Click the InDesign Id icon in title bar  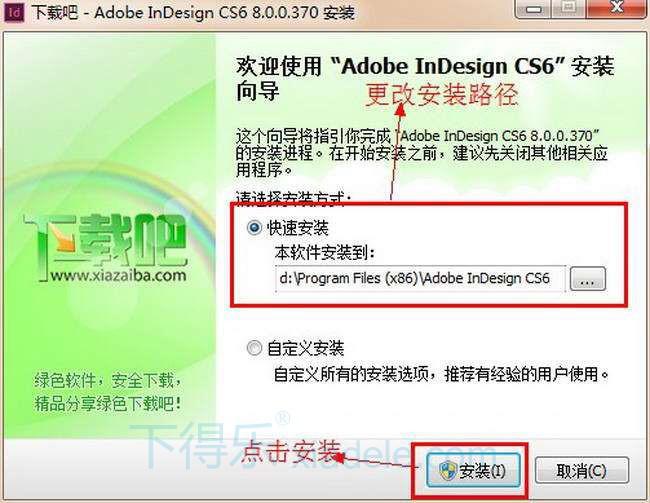(14, 12)
